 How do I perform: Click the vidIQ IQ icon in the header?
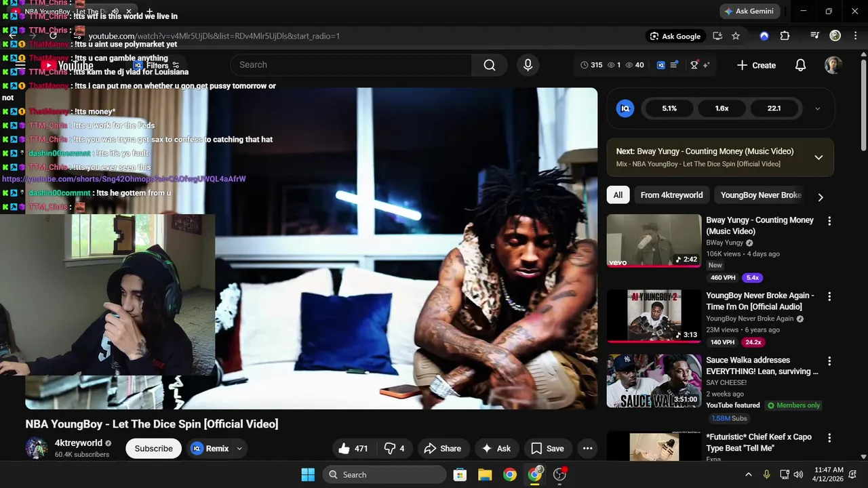661,65
